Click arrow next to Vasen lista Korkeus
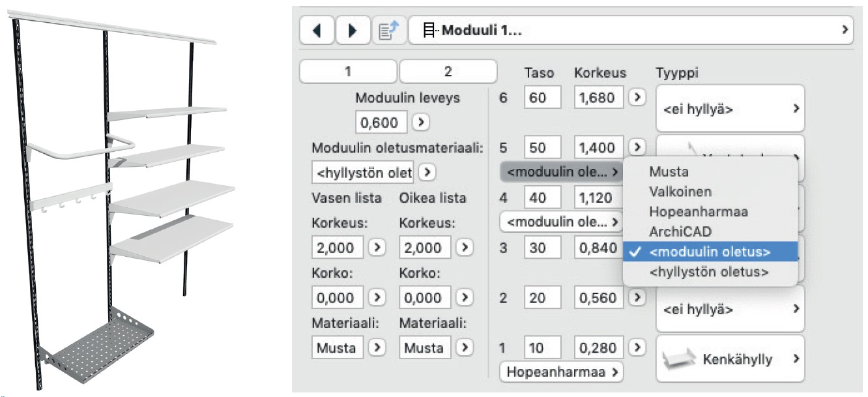This screenshot has width=868, height=397. [x=377, y=248]
